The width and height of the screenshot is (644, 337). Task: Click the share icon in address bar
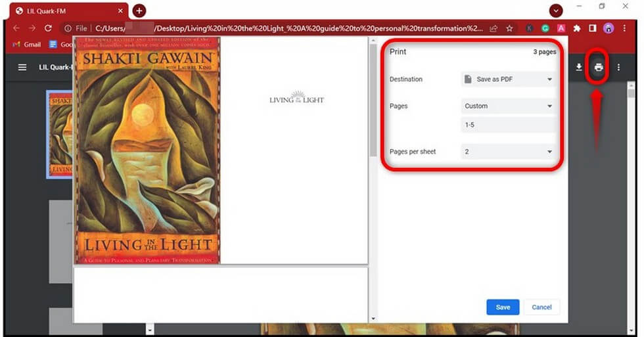pos(494,29)
